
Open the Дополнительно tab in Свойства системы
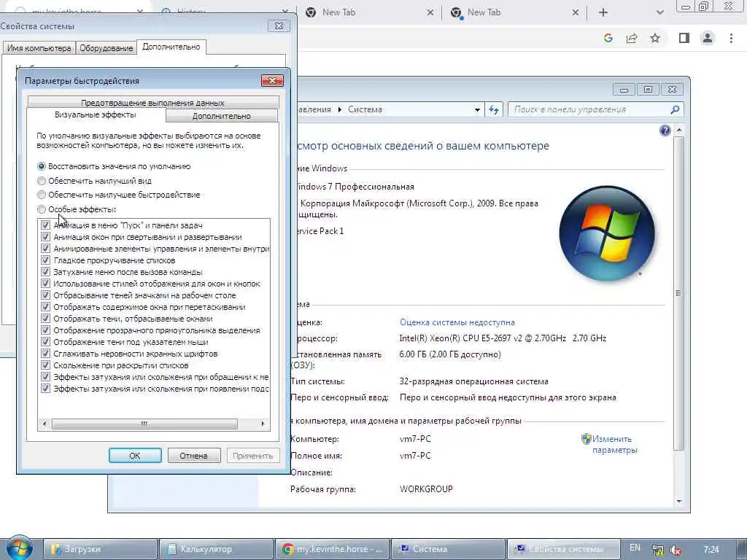171,47
